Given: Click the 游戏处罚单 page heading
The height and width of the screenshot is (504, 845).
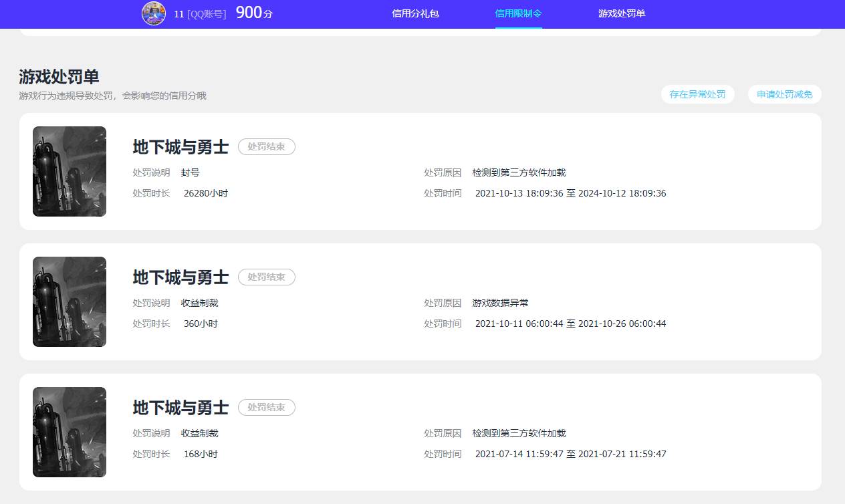Looking at the screenshot, I should 59,76.
